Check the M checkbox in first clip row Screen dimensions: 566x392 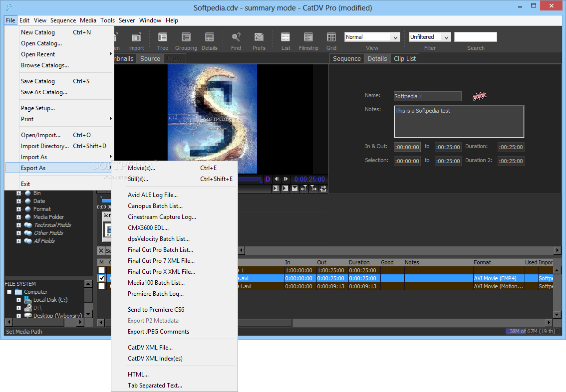(101, 270)
